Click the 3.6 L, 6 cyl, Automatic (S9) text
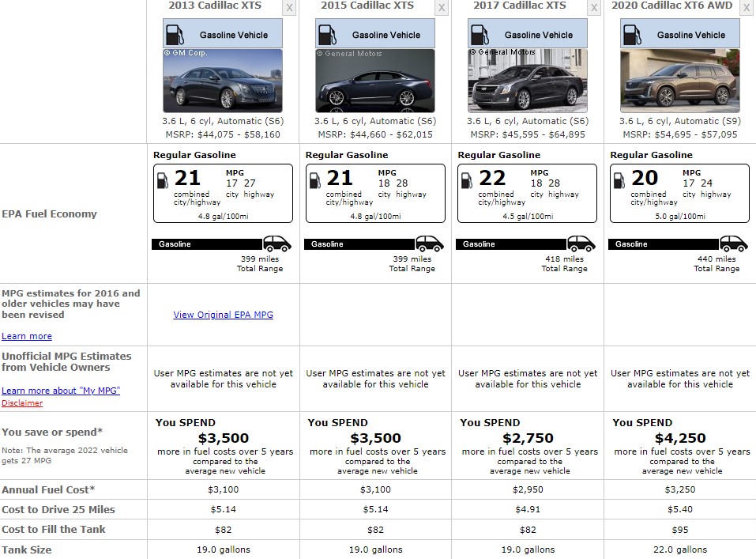The height and width of the screenshot is (559, 756). click(x=680, y=121)
